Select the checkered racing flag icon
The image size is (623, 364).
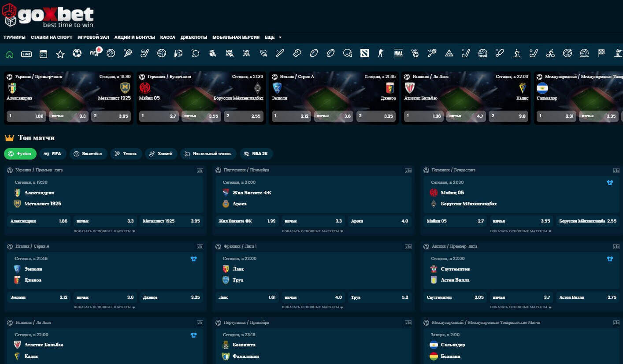[601, 53]
